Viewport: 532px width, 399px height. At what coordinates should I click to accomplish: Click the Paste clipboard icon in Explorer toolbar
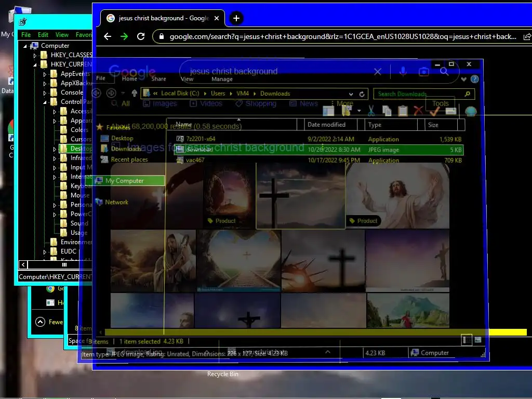point(403,111)
